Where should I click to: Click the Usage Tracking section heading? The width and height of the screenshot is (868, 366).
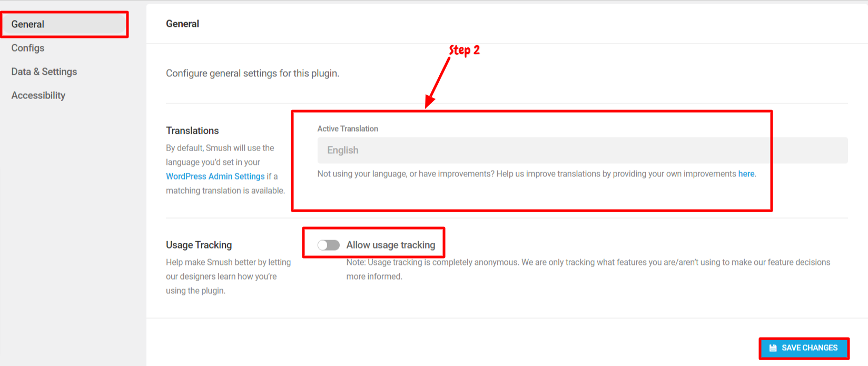click(199, 245)
